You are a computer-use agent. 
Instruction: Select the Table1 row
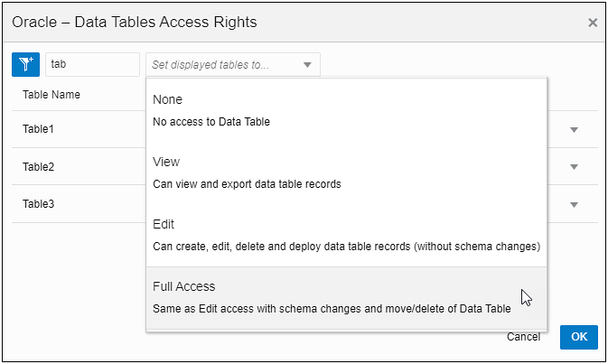pos(39,129)
